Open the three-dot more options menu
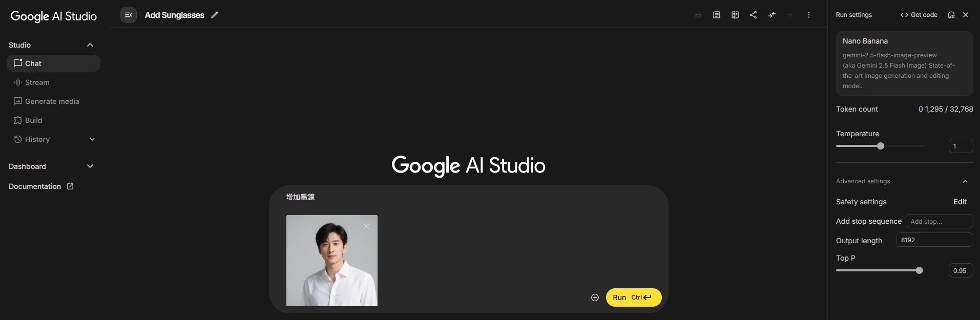 click(x=808, y=15)
